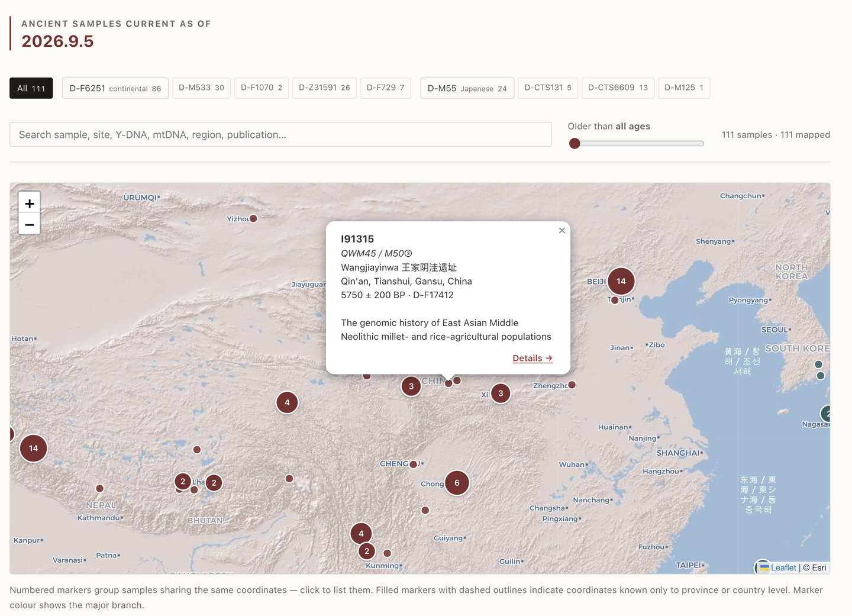Select the single marker at Tianjin
This screenshot has height=616, width=852.
[615, 300]
